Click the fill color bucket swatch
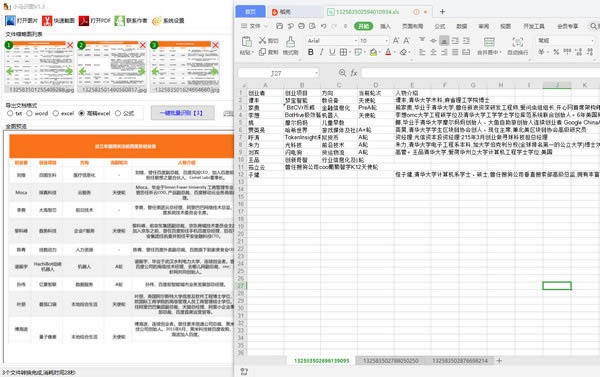This screenshot has width=600, height=377. [373, 52]
